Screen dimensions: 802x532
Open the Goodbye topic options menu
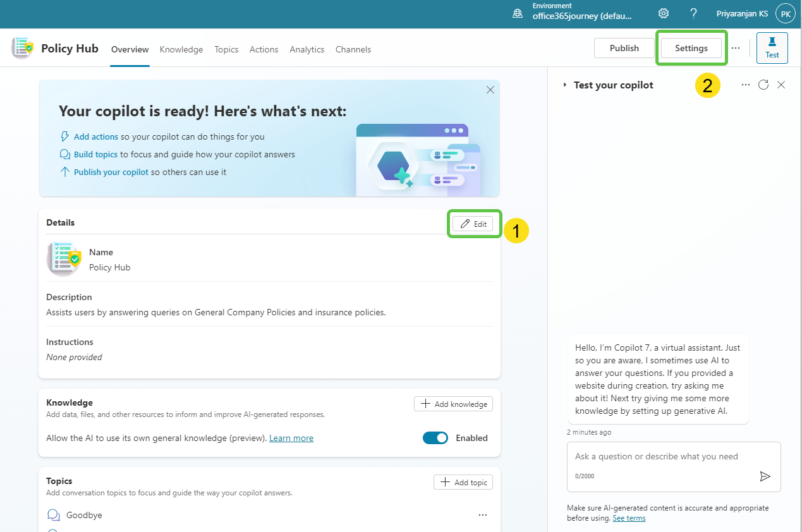[x=483, y=515]
